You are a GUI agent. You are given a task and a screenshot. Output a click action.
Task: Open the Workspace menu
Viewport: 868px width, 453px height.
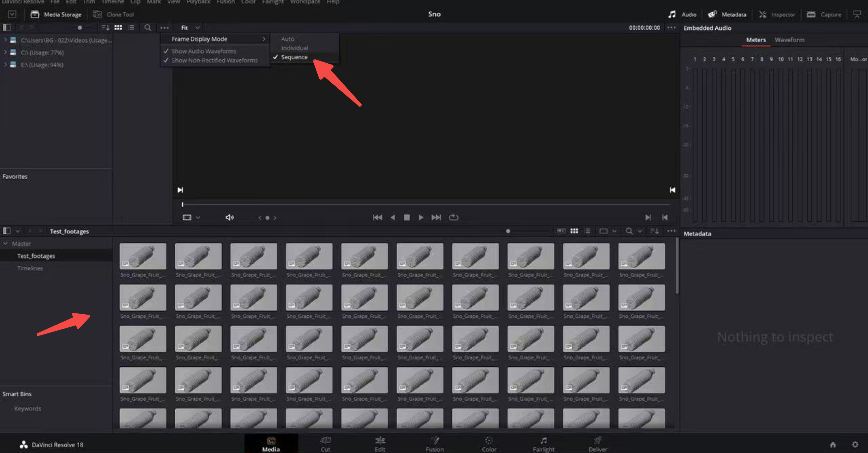(305, 2)
